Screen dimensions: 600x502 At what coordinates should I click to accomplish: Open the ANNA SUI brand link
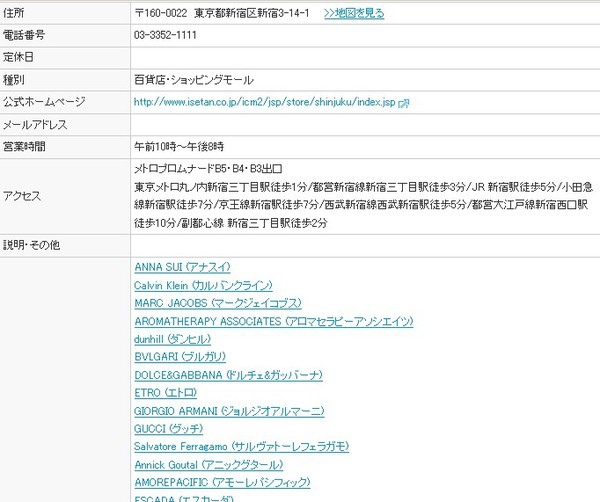tap(182, 267)
